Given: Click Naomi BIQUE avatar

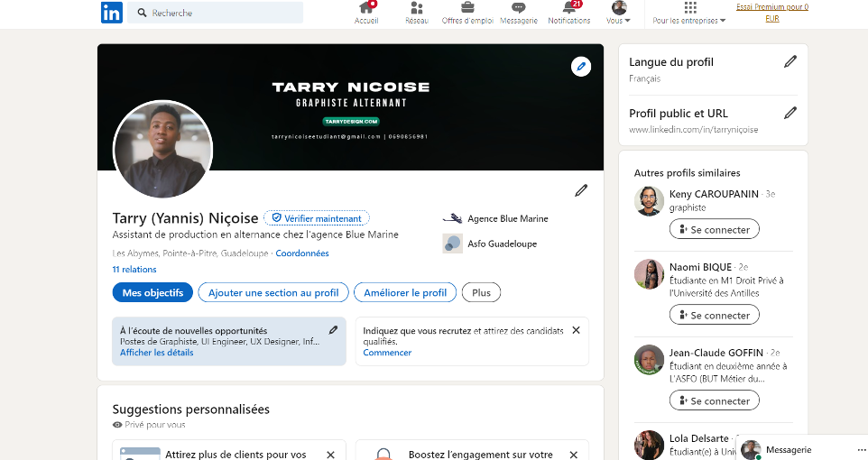Looking at the screenshot, I should (x=649, y=274).
